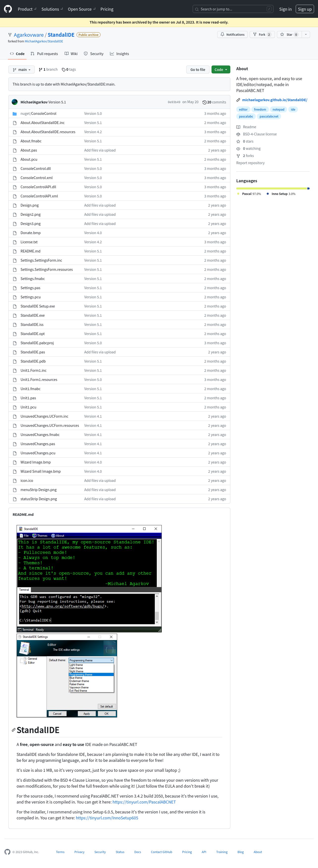Open the Agarkovware owner link
The image size is (318, 868).
(x=28, y=35)
